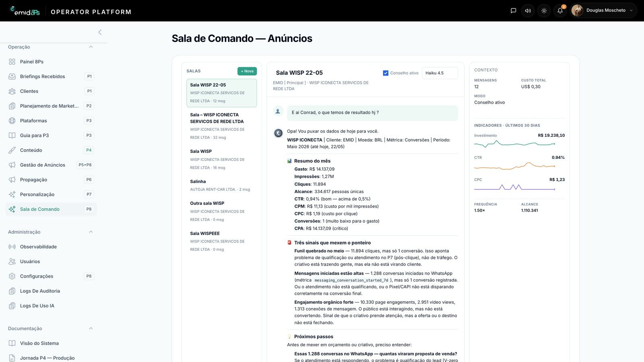Collapse the Documentação section
Image resolution: width=644 pixels, height=362 pixels.
(x=91, y=329)
